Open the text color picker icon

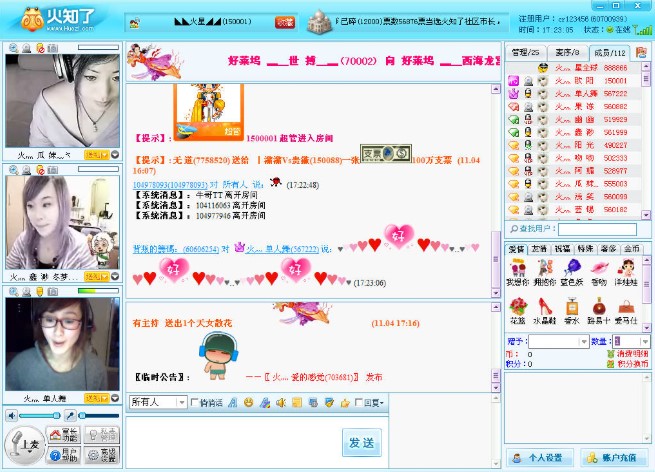(264, 403)
